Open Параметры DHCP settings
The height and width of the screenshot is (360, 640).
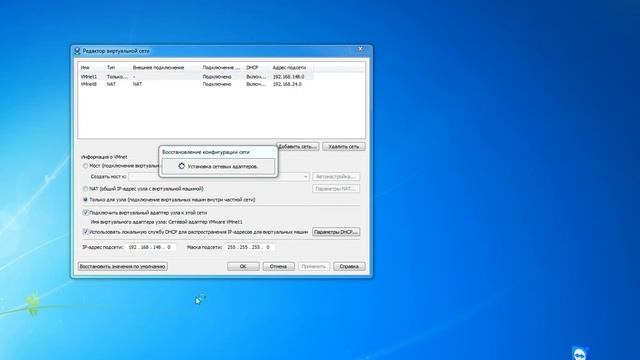point(336,232)
